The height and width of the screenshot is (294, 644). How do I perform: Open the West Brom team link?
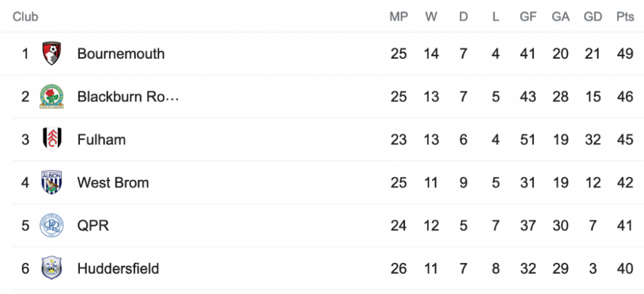113,182
